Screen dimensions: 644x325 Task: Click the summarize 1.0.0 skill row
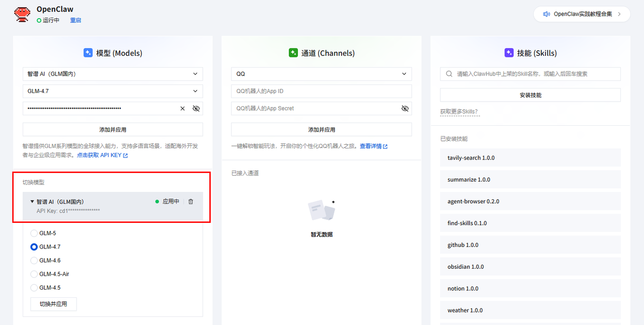(530, 180)
